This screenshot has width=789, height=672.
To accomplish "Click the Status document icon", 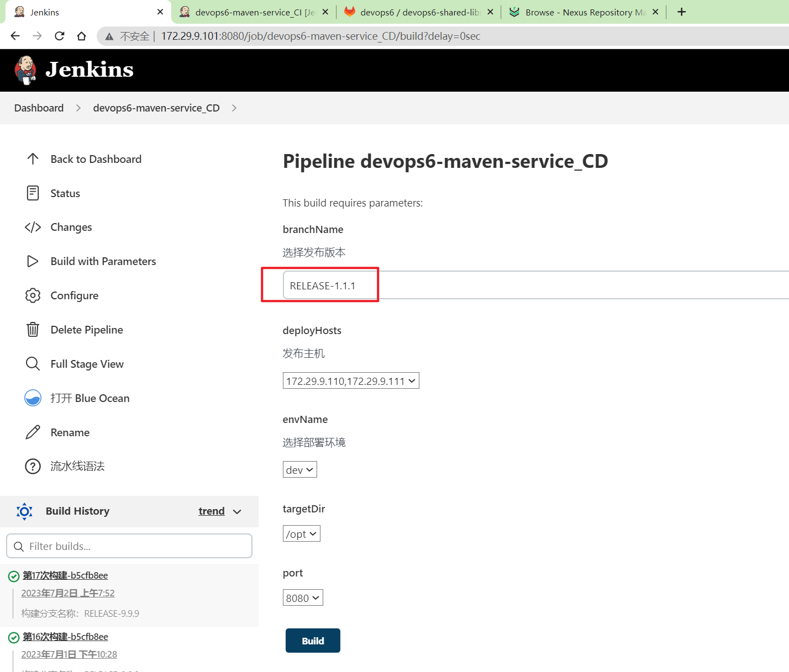I will pyautogui.click(x=33, y=193).
